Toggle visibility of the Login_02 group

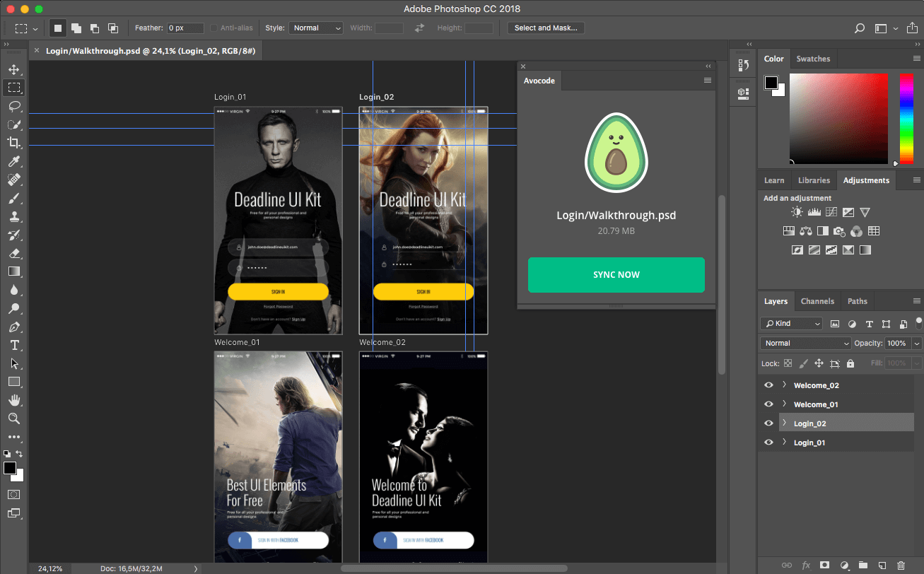click(x=768, y=423)
